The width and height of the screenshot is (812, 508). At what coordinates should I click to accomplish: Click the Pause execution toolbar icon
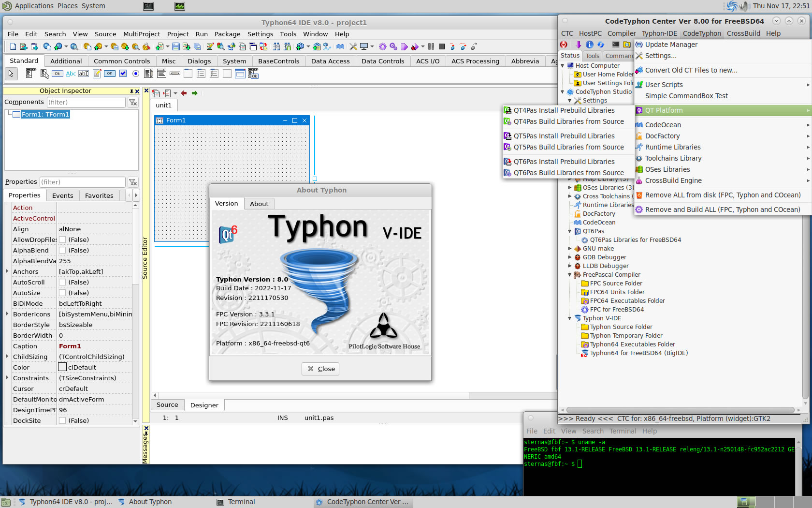[x=431, y=46]
